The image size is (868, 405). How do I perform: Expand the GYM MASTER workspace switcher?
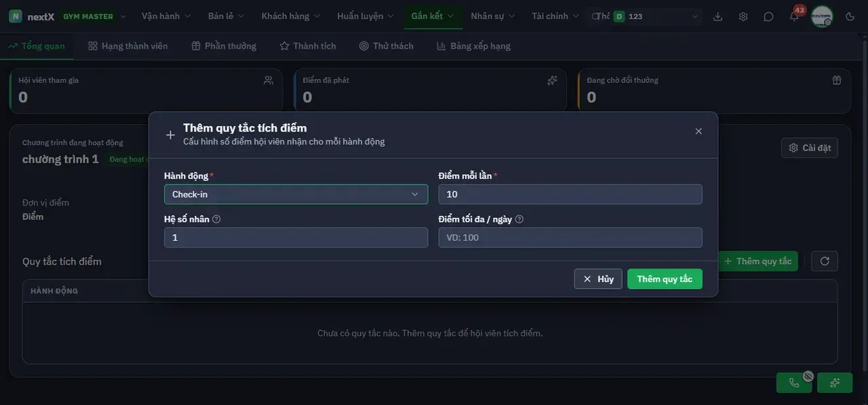pos(94,16)
